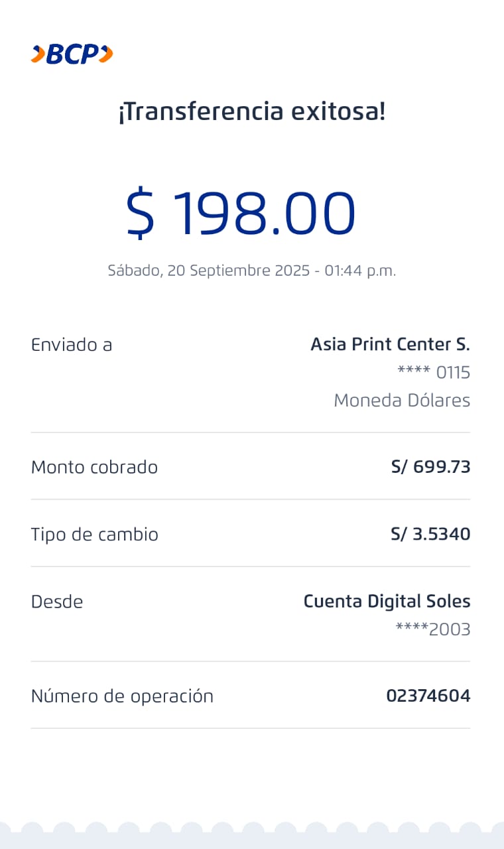Click the "Monto cobrado" label

tap(94, 468)
